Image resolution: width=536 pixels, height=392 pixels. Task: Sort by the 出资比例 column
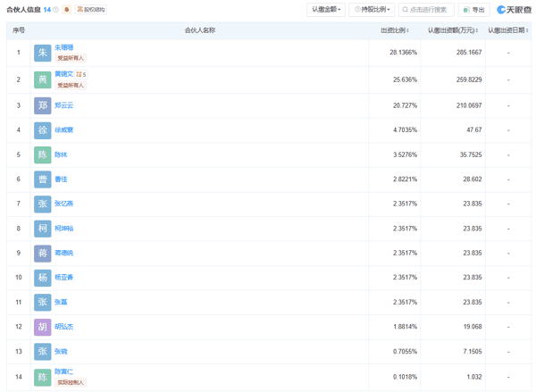[x=395, y=30]
